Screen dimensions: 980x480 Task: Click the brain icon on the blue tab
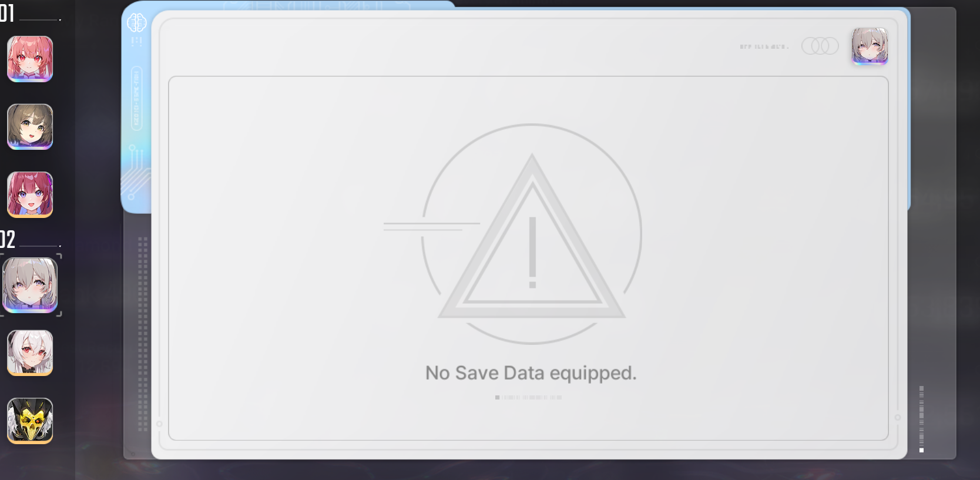pos(136,23)
